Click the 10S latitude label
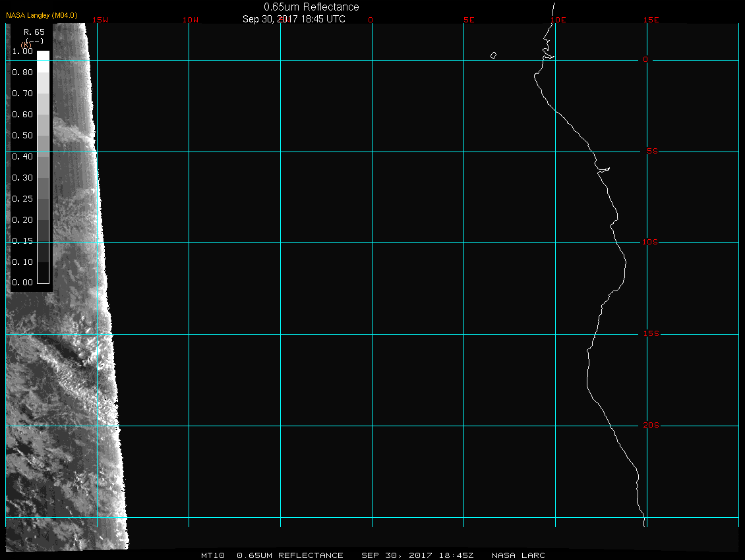Screen dimensions: 745x560 coord(650,242)
